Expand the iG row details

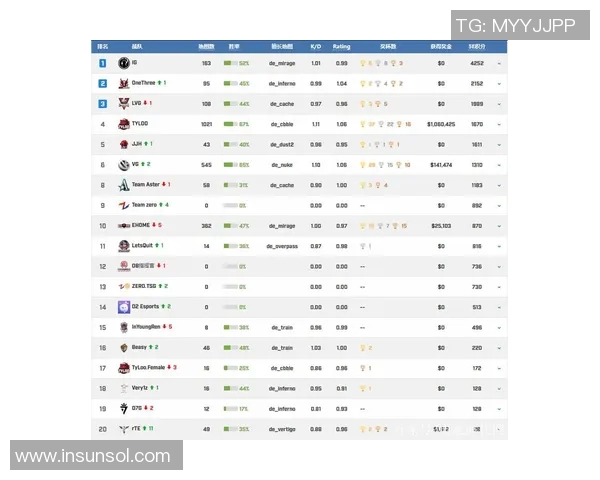tap(499, 64)
